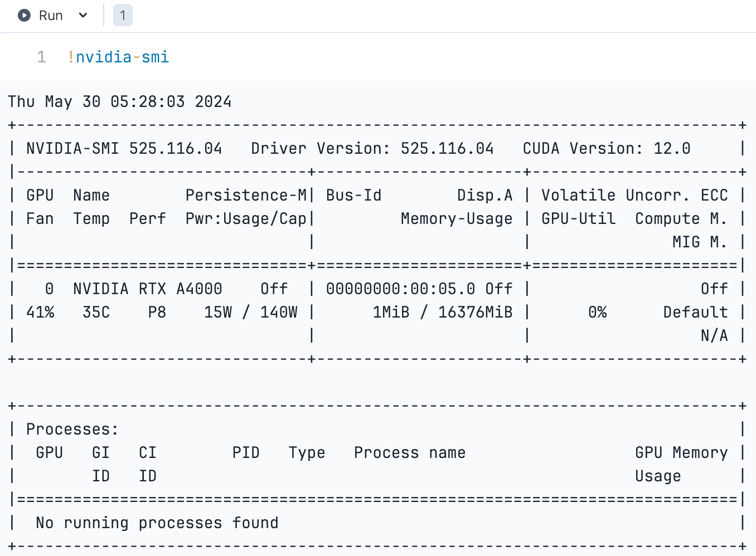Image resolution: width=756 pixels, height=556 pixels.
Task: Click the bus ID 00000000:00:05.0
Action: [x=400, y=289]
